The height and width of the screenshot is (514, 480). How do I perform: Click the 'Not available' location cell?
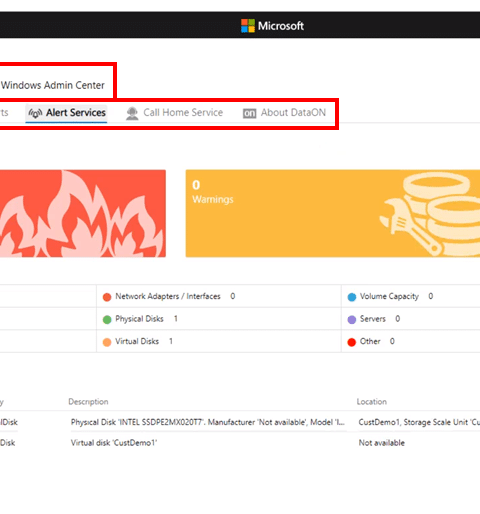pos(382,443)
